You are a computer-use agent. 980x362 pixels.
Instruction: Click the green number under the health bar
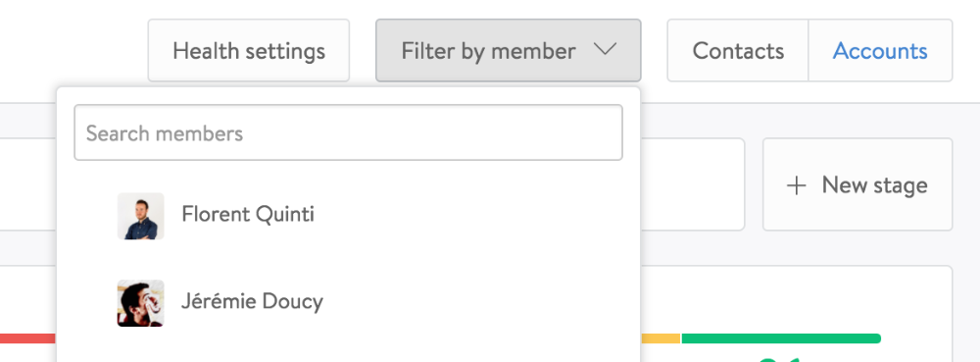pyautogui.click(x=780, y=359)
